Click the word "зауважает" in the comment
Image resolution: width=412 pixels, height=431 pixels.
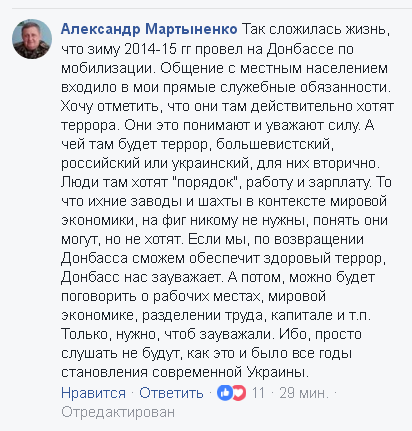[187, 277]
